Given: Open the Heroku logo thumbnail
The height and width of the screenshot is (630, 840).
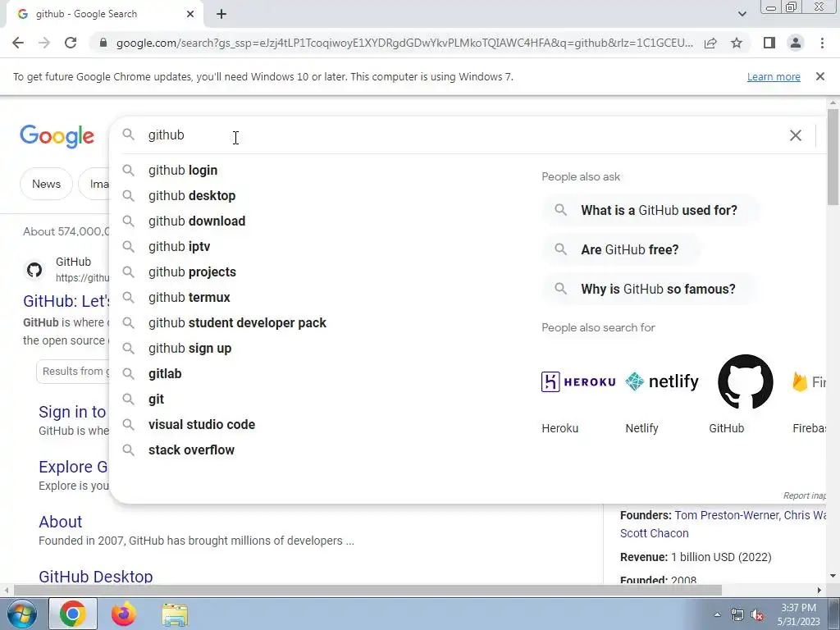Looking at the screenshot, I should pos(578,382).
